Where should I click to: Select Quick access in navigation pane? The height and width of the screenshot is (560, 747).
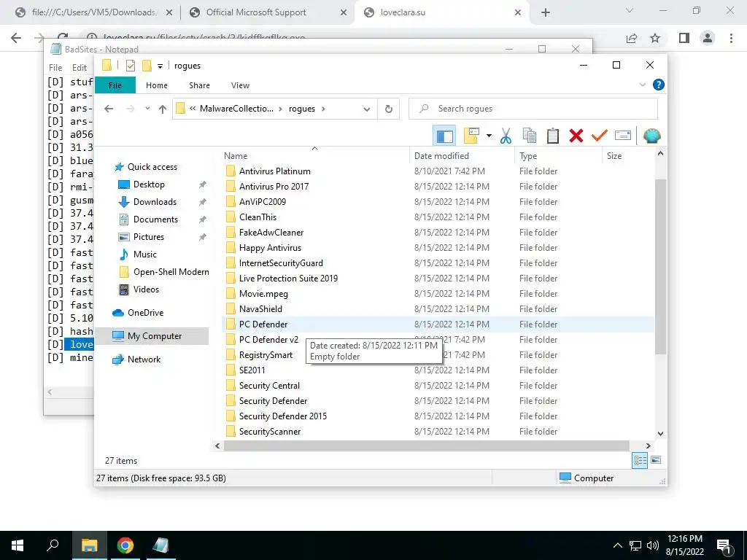pos(152,167)
